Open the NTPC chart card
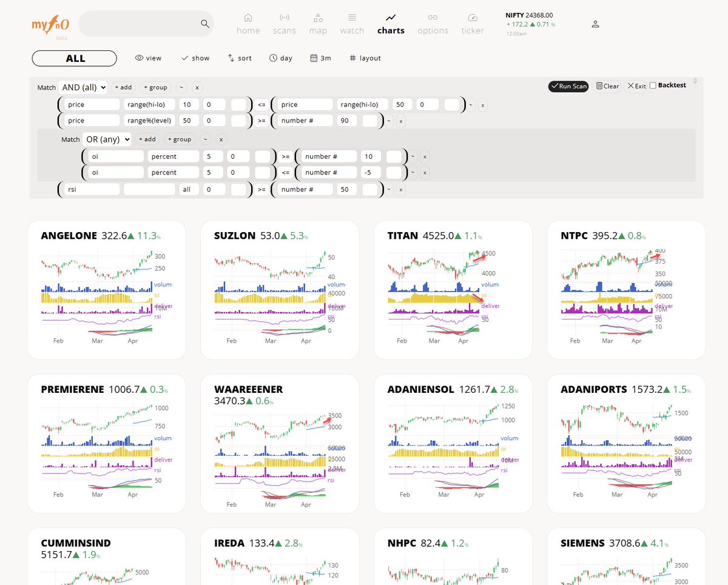 (626, 290)
